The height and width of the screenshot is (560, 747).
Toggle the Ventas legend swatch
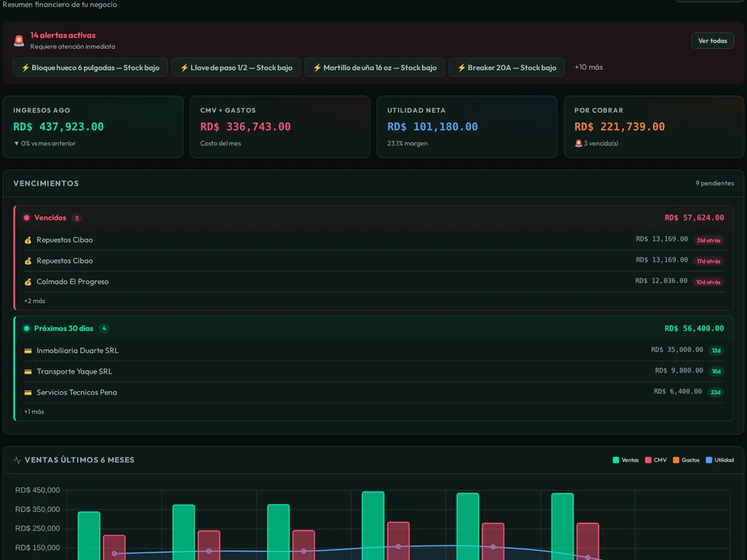click(x=615, y=460)
